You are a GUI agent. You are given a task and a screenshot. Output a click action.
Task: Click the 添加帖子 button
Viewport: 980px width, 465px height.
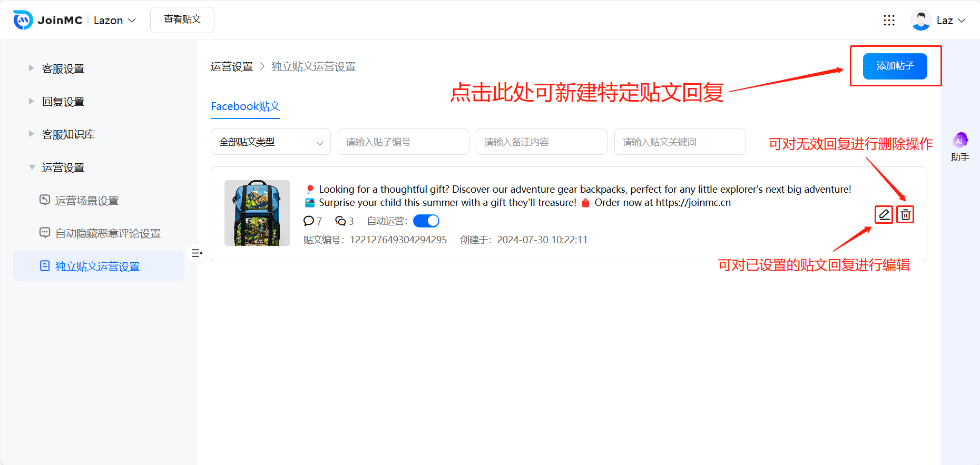coord(895,66)
